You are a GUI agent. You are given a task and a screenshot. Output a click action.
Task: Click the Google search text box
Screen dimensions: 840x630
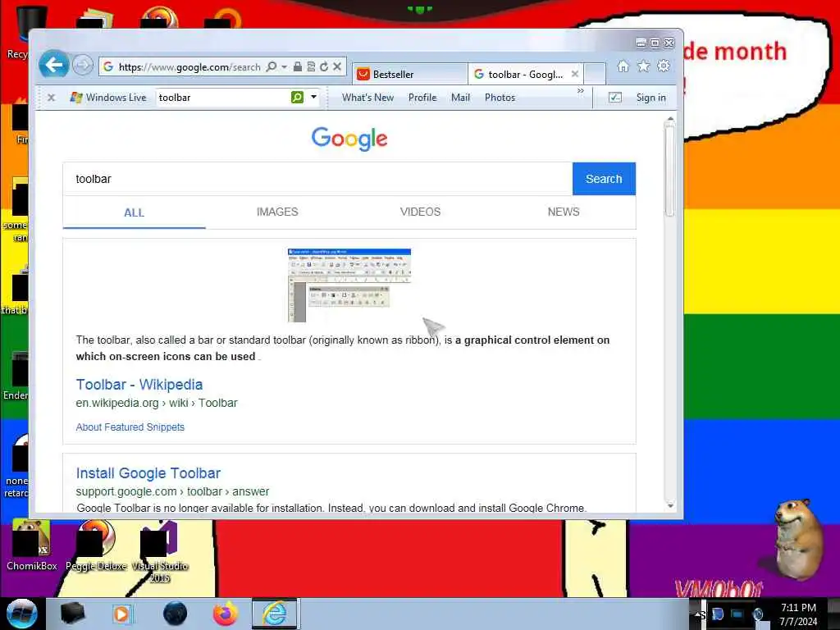click(x=317, y=179)
